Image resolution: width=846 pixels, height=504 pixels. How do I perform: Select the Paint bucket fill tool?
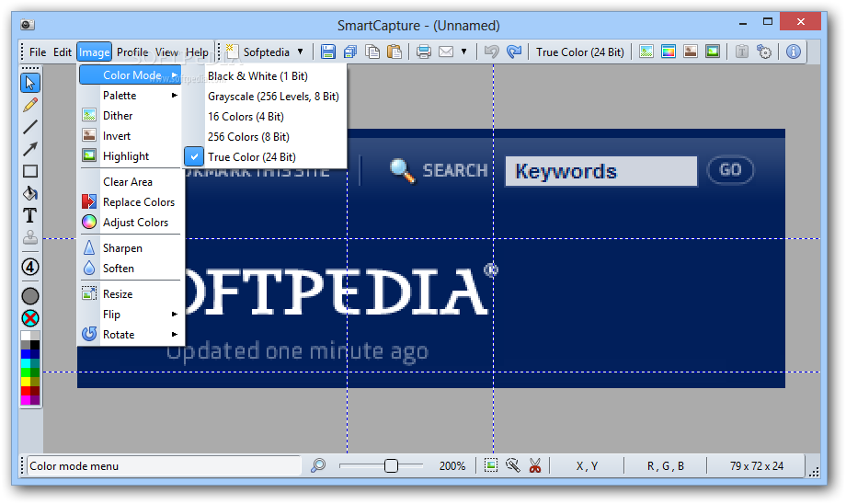[30, 193]
